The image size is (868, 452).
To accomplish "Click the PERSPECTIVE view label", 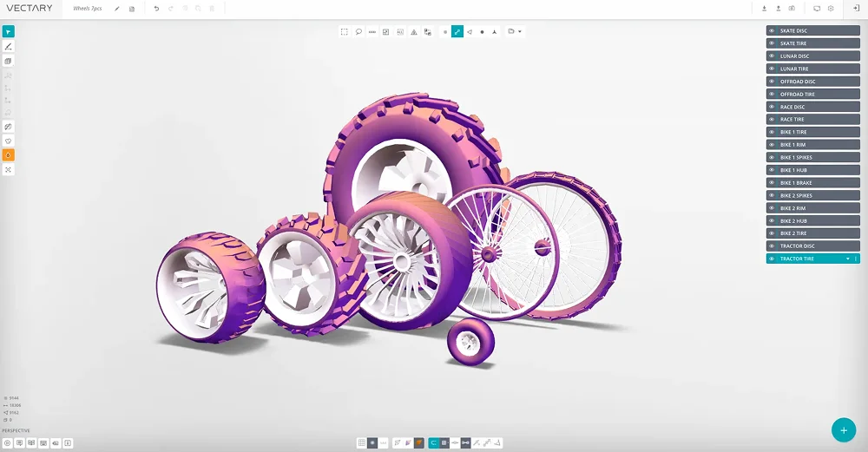I will pyautogui.click(x=16, y=430).
